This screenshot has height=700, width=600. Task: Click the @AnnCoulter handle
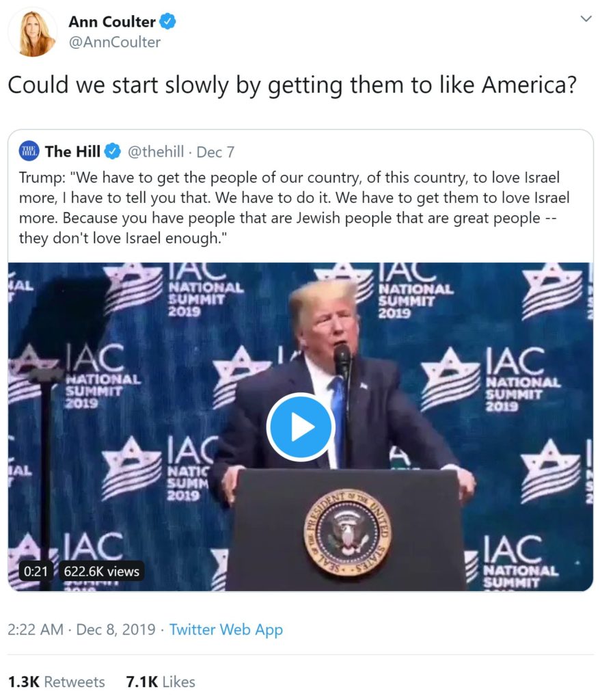[114, 42]
